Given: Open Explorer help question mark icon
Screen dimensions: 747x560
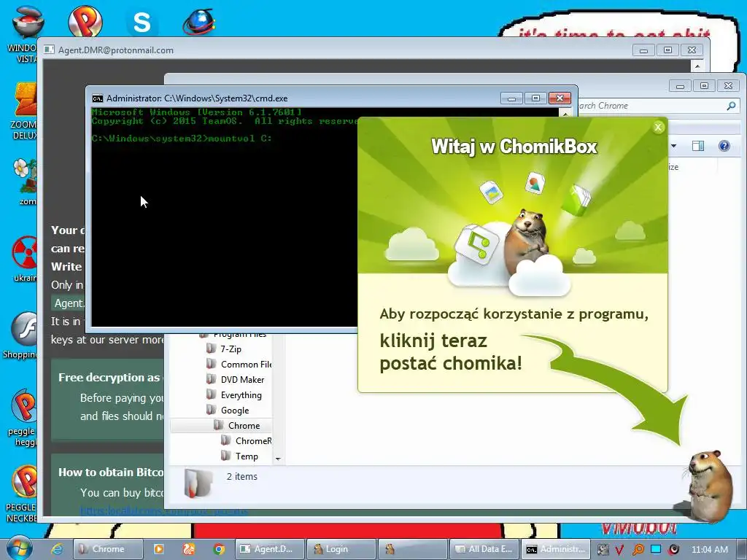Looking at the screenshot, I should click(x=724, y=146).
